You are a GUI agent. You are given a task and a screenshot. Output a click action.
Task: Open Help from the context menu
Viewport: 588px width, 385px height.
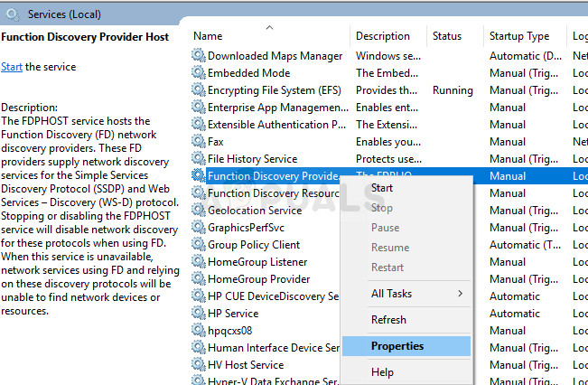click(382, 372)
